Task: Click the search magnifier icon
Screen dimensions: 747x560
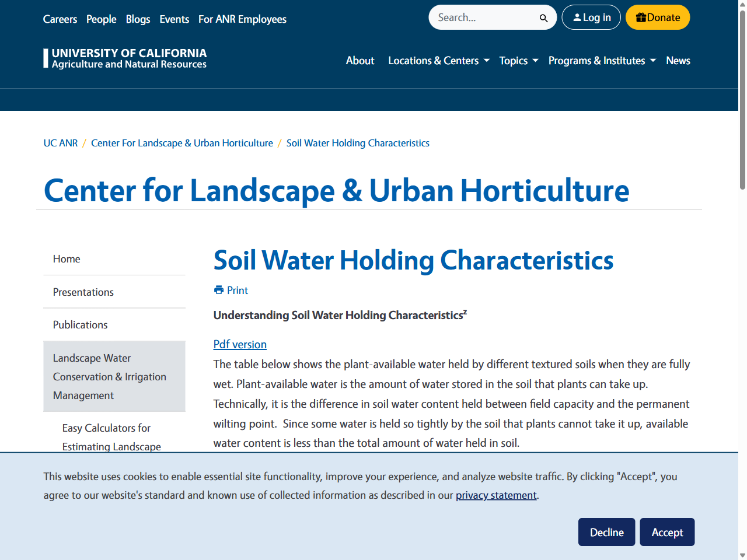Action: pos(543,17)
